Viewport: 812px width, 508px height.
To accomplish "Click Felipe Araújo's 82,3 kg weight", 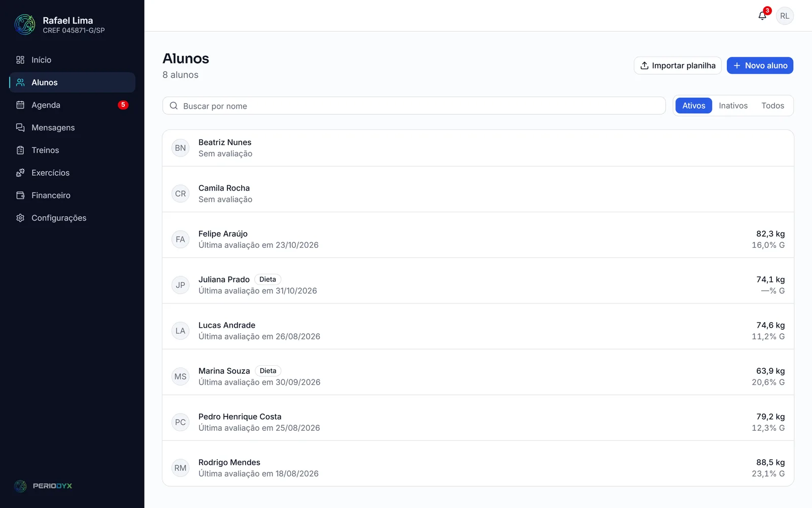I will point(770,234).
